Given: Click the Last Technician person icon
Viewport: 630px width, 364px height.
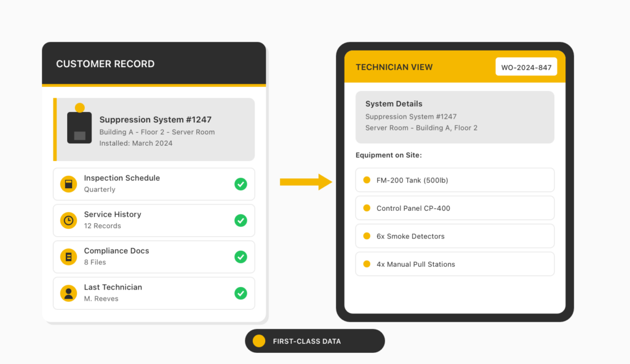Looking at the screenshot, I should pyautogui.click(x=68, y=293).
